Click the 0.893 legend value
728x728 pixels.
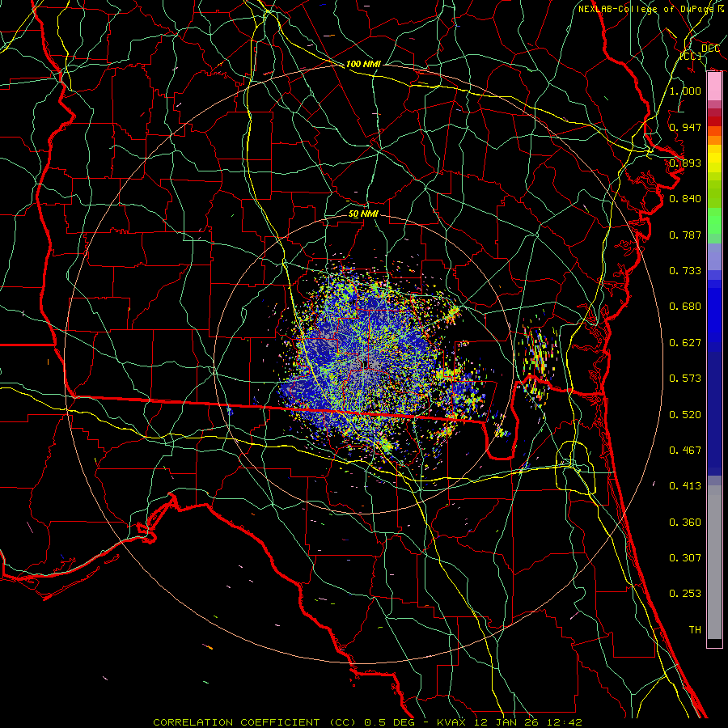[x=685, y=163]
